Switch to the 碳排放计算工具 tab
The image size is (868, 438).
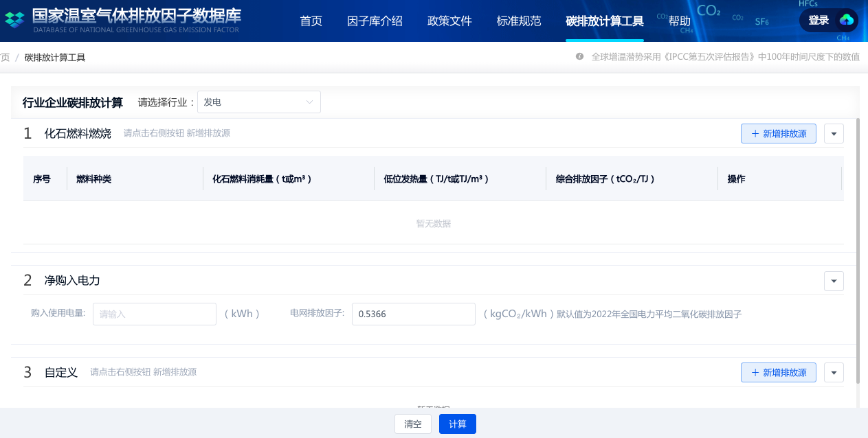605,21
